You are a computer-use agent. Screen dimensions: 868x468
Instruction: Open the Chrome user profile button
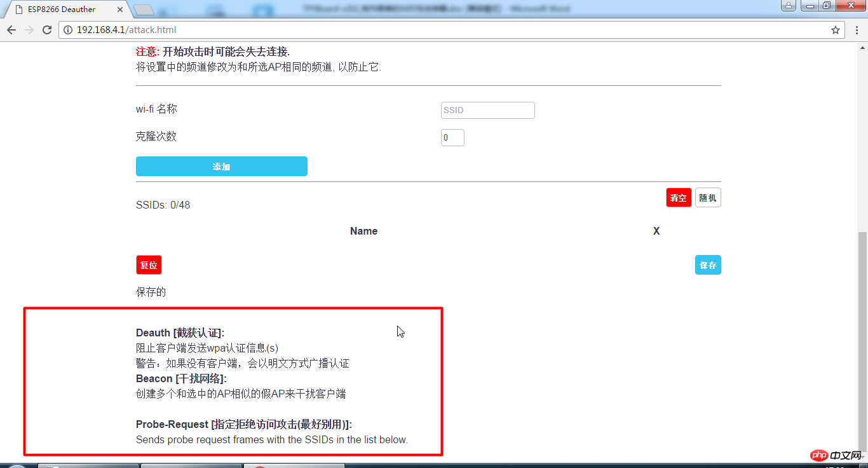(789, 6)
